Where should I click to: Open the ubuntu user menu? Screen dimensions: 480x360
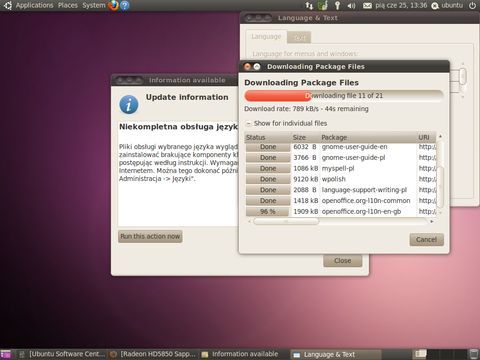pos(447,5)
